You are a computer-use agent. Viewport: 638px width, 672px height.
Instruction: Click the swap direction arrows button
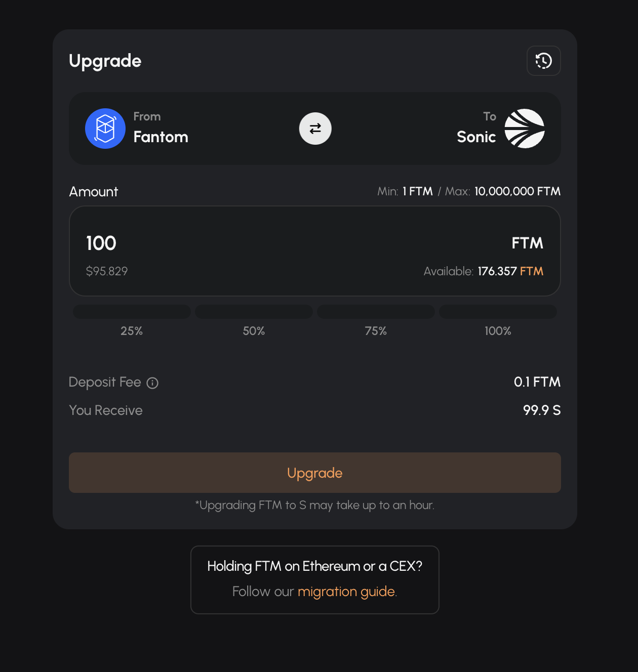315,129
